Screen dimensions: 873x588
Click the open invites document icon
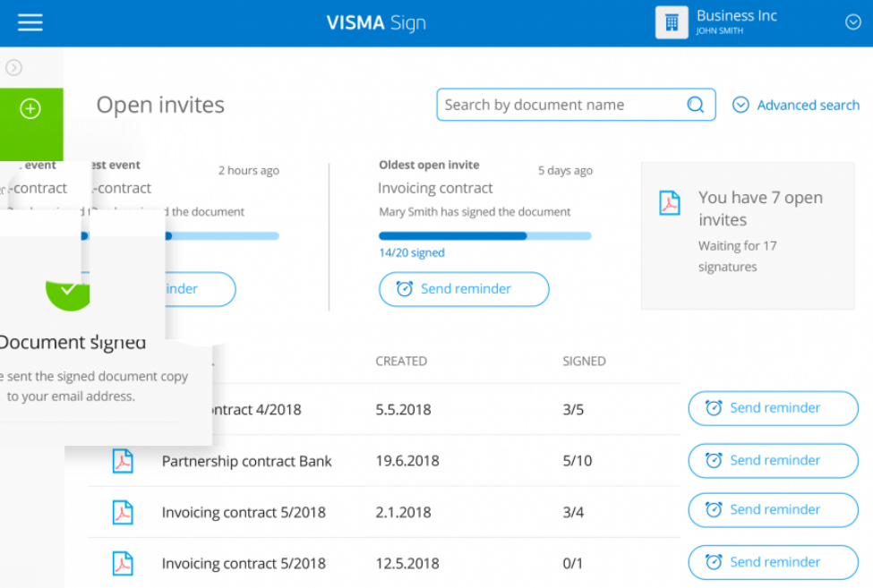669,203
